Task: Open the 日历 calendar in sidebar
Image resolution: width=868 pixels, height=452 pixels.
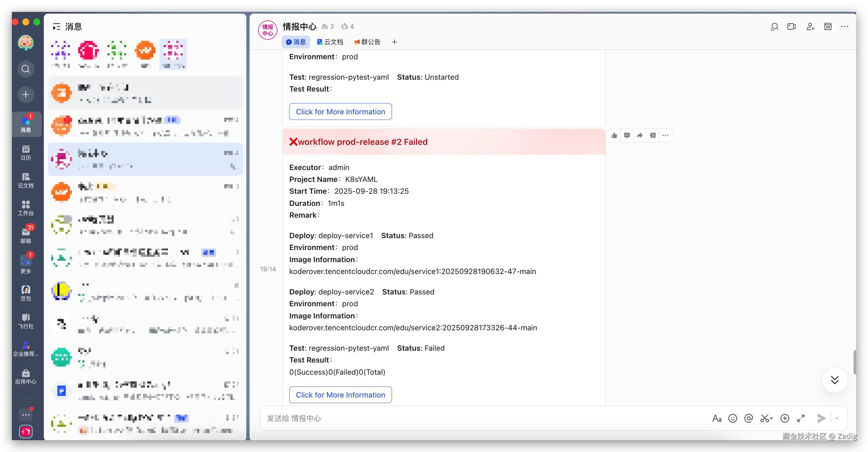Action: pyautogui.click(x=26, y=153)
